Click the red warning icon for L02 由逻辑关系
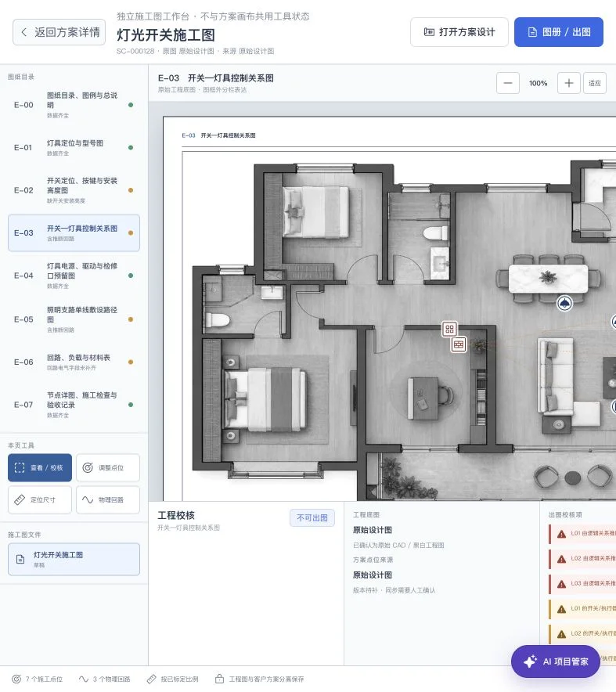616x692 pixels. (x=561, y=559)
